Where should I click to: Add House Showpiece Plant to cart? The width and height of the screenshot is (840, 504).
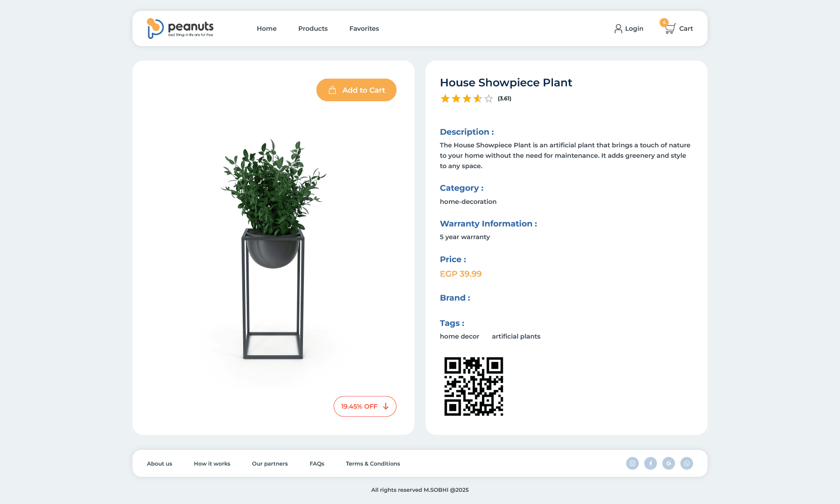[356, 90]
